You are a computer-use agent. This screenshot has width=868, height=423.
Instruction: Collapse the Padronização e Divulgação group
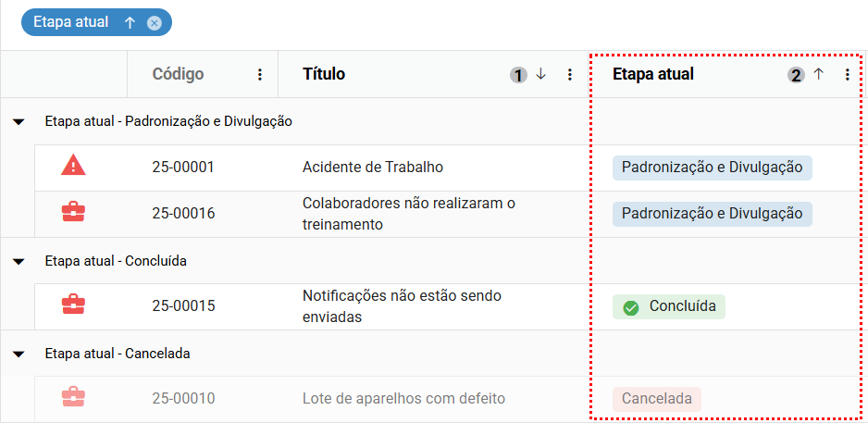pyautogui.click(x=19, y=121)
